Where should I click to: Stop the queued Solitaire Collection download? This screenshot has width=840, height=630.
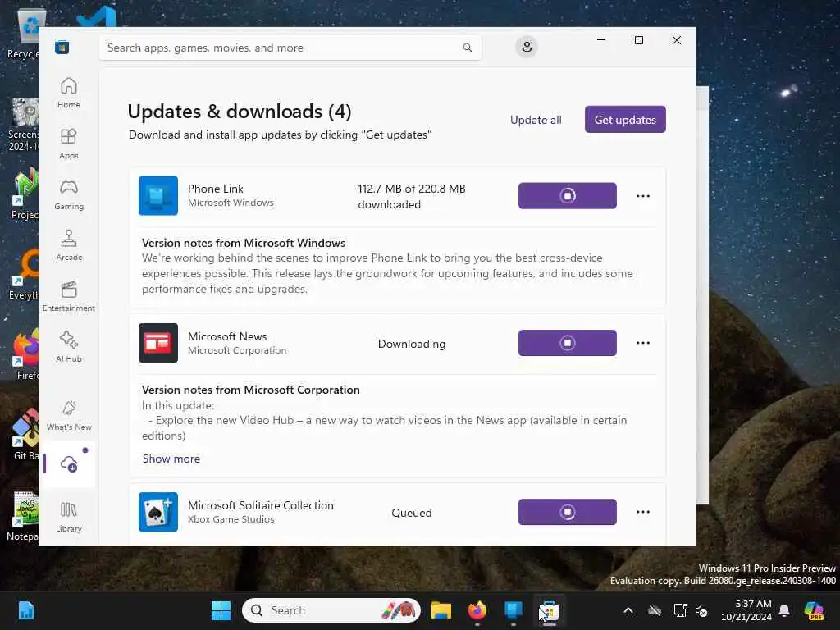(x=568, y=512)
